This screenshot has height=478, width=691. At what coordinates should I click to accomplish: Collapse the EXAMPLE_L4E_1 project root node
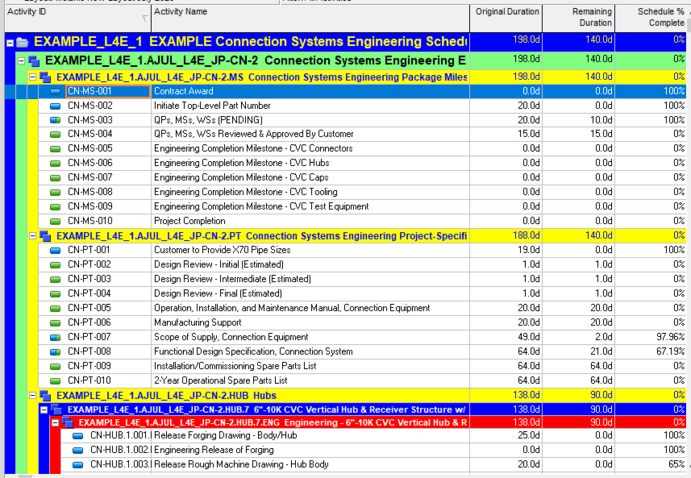10,43
